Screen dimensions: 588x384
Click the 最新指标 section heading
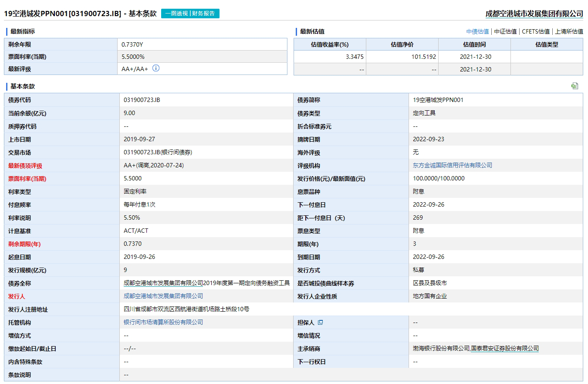tap(23, 31)
